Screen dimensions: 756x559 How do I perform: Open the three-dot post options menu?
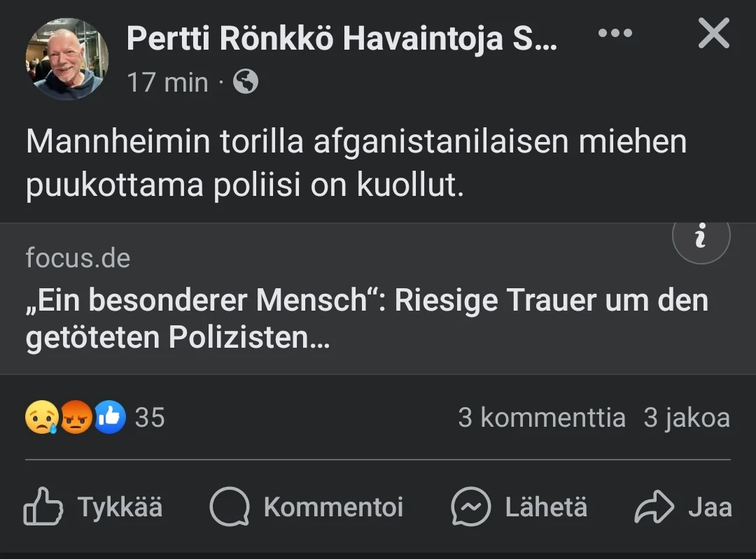click(615, 34)
